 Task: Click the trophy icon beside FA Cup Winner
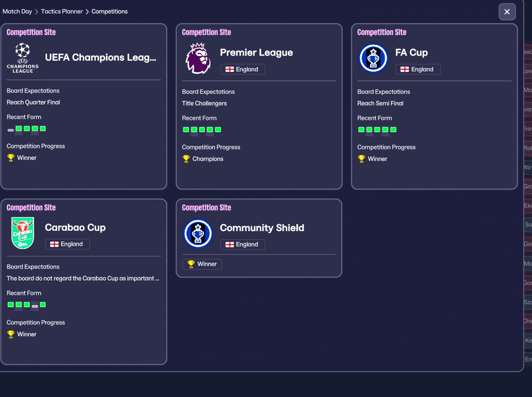point(362,159)
